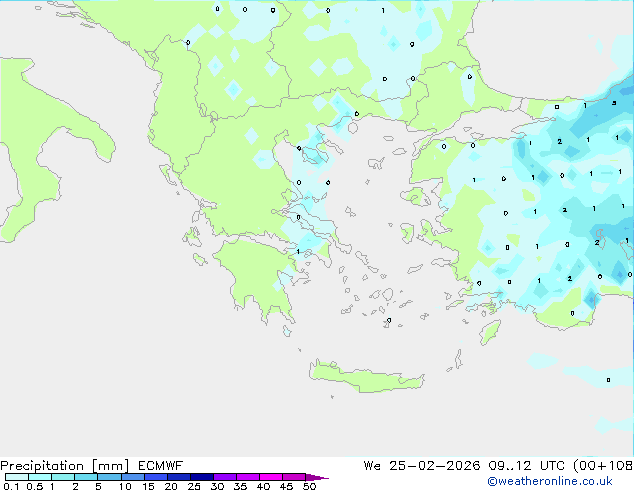Choose the legend swatch between 20 and 25
The image size is (634, 490).
[x=178, y=477]
